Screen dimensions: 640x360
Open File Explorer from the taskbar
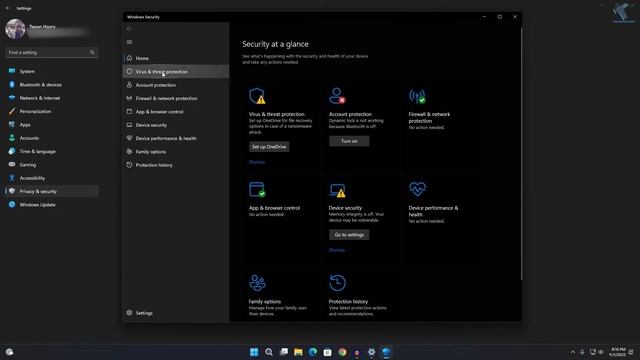coord(298,352)
